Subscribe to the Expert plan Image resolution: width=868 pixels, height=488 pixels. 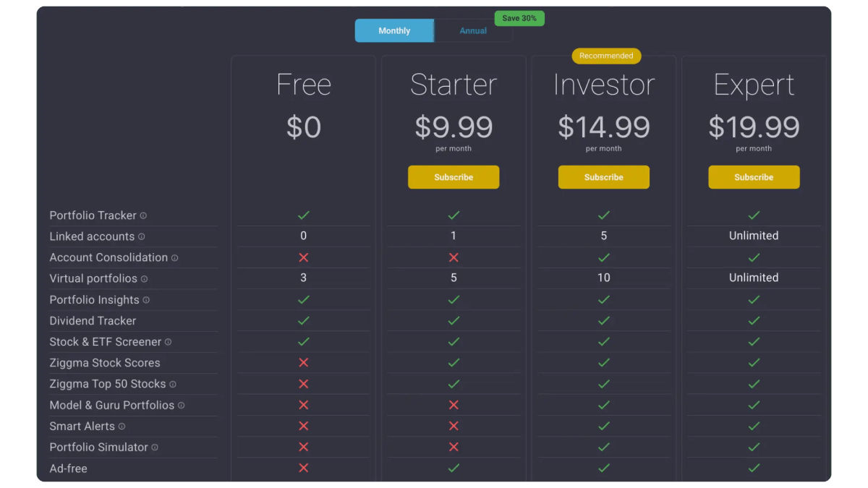[754, 177]
